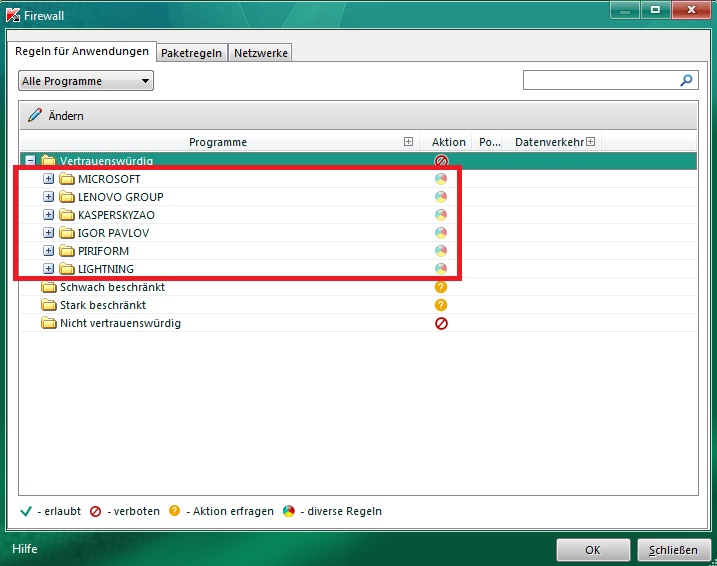Collapse the Vertrauenswürdig group
The width and height of the screenshot is (717, 566).
[x=30, y=160]
